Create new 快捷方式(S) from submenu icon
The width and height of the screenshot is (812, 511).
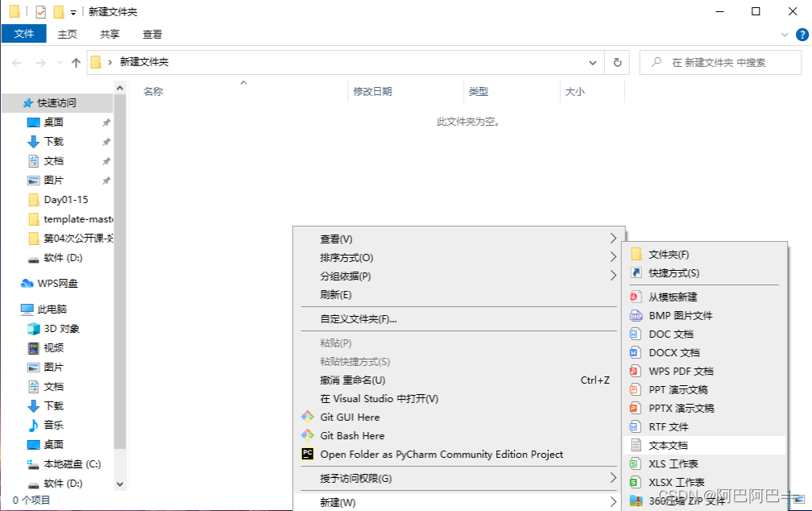[636, 272]
